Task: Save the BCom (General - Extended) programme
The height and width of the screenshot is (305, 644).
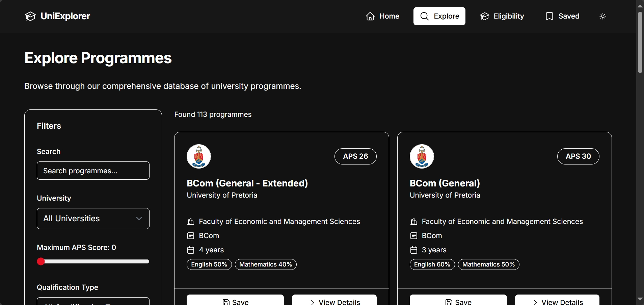Action: coord(235,300)
